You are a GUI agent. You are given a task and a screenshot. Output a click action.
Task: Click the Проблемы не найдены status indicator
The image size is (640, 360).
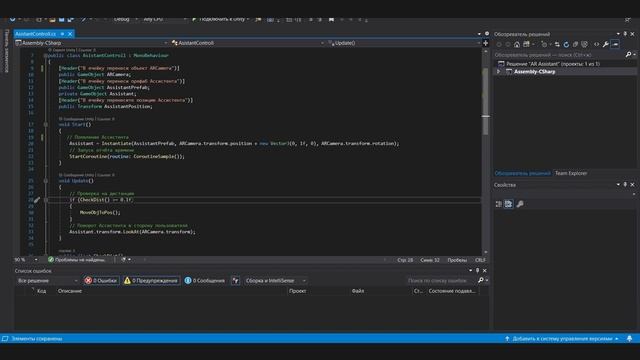(x=76, y=260)
